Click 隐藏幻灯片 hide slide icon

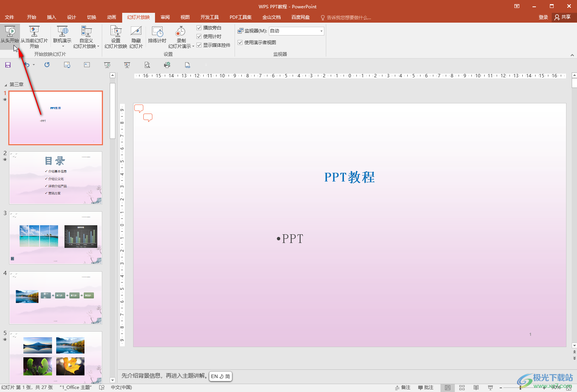(136, 37)
